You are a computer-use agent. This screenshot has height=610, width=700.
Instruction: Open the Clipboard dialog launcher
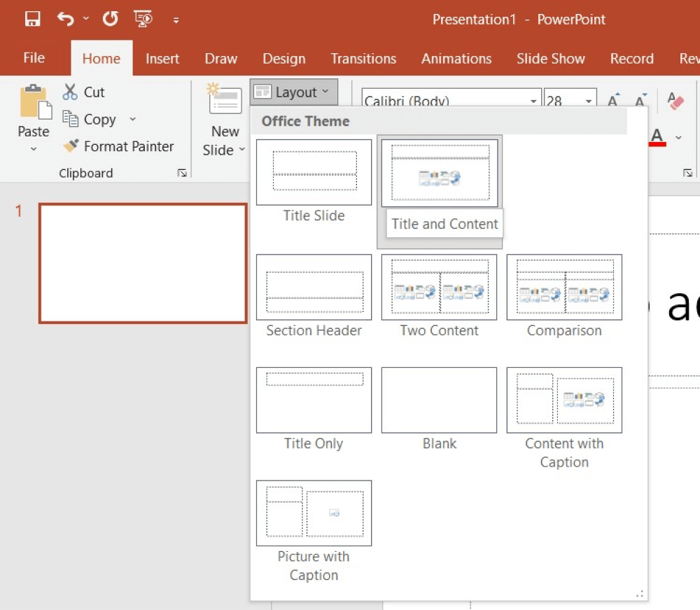(x=183, y=173)
